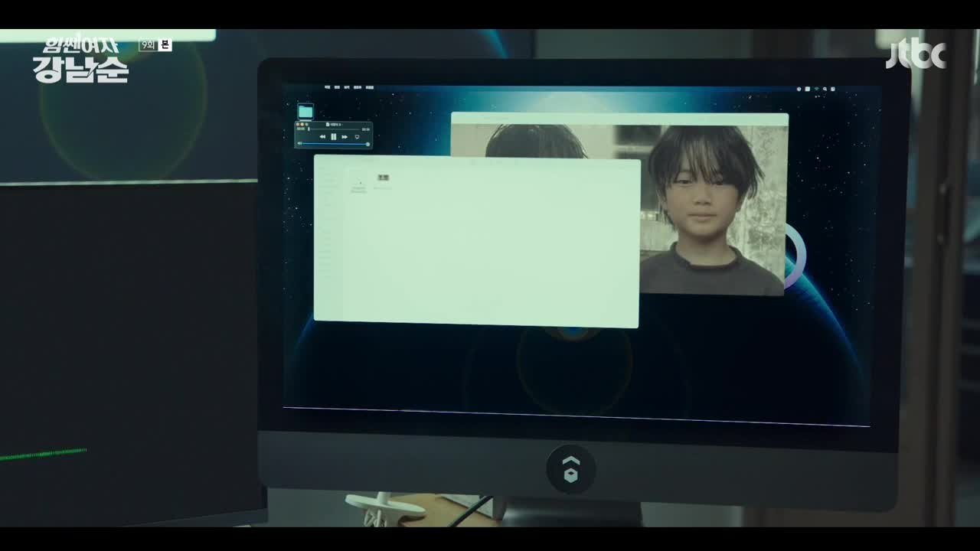Select the dark thumbnail file in Finder

click(x=382, y=178)
